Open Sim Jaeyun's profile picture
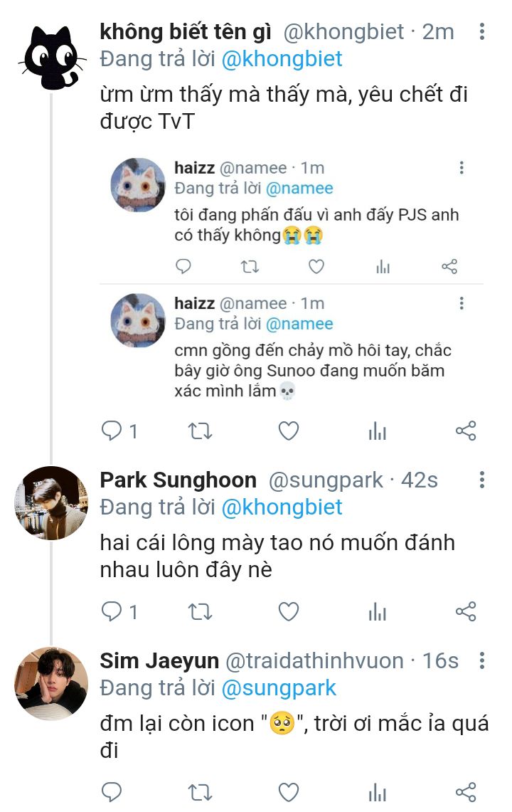The image size is (512, 812). coord(50,683)
